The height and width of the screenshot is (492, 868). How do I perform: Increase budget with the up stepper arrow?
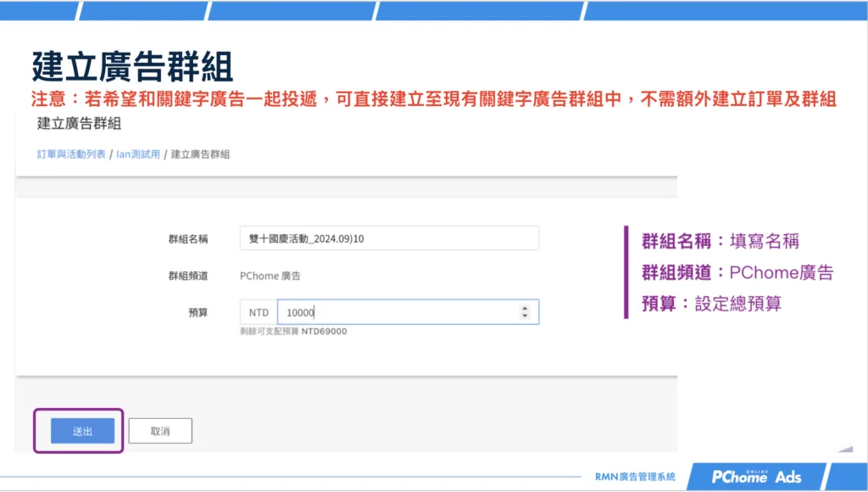pyautogui.click(x=525, y=308)
